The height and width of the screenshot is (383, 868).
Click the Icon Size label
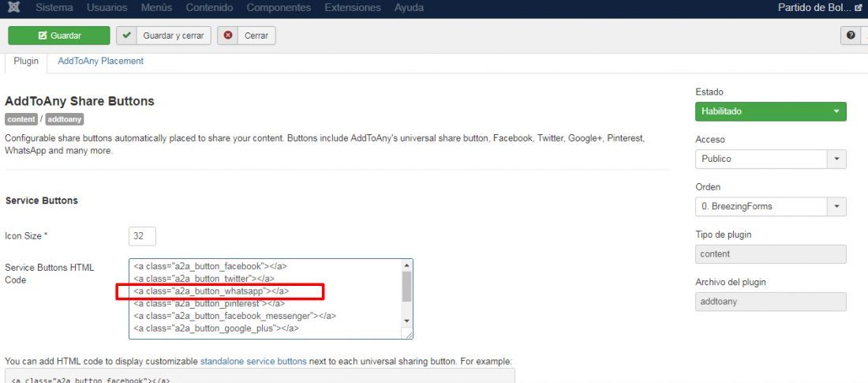coord(27,236)
